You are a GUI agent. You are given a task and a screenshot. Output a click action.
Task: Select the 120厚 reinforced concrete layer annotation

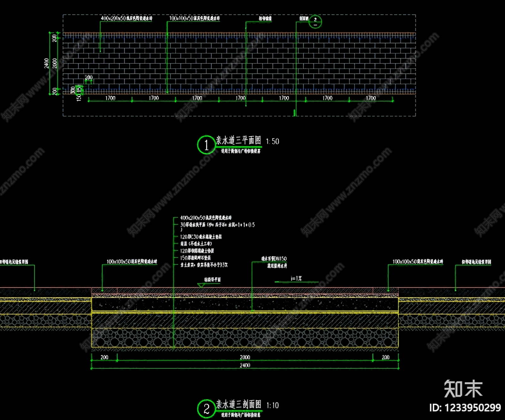click(197, 251)
